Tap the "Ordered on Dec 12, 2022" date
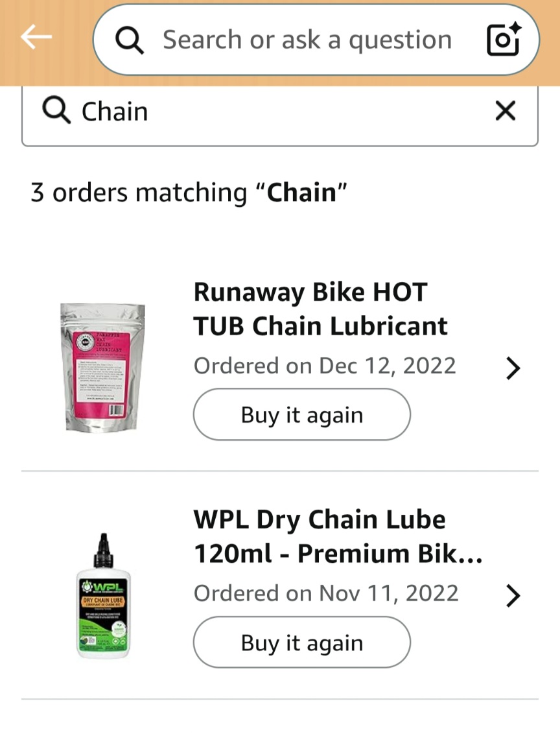Screen dimensions: 560x734 point(325,366)
